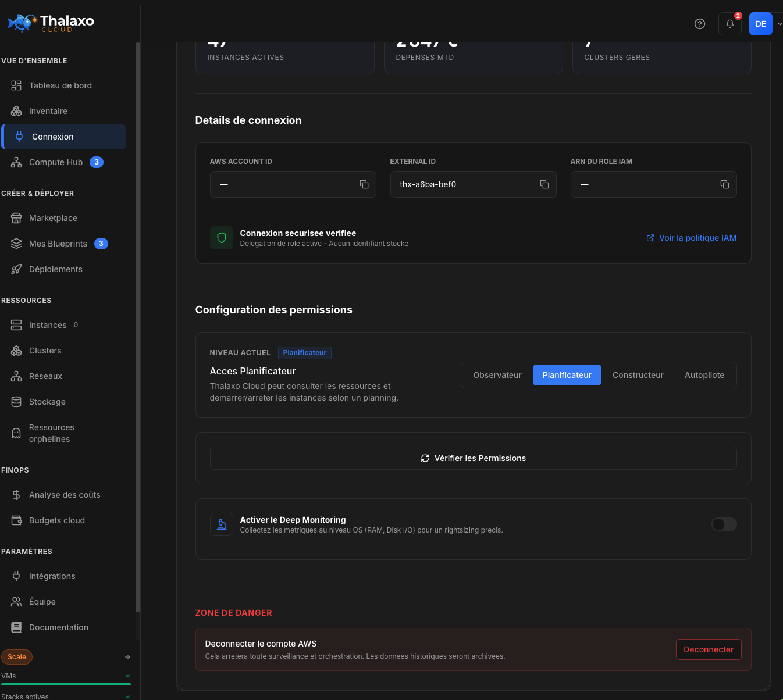
Task: Click the Mes Blueprints count badge 3
Action: click(101, 244)
